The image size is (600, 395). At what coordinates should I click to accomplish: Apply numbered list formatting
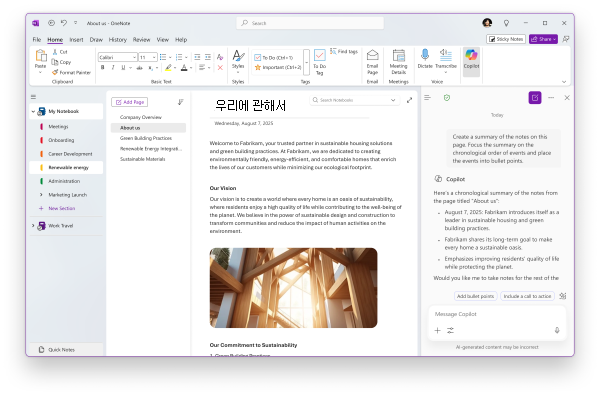pyautogui.click(x=179, y=57)
